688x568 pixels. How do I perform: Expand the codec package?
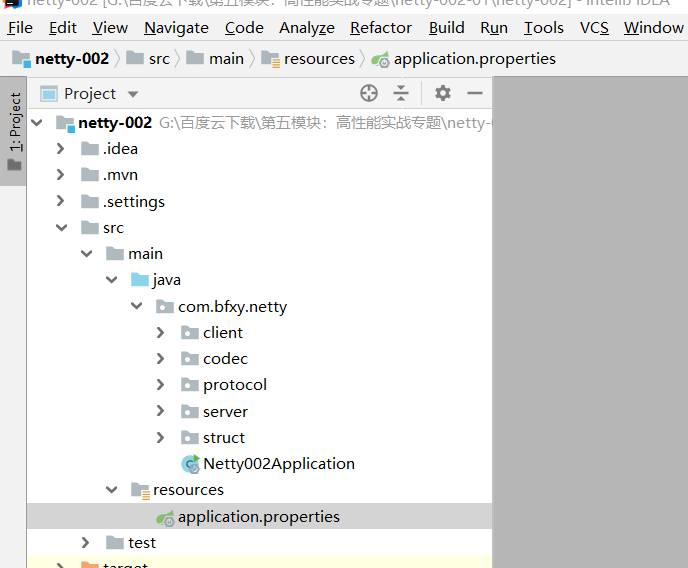coord(161,359)
